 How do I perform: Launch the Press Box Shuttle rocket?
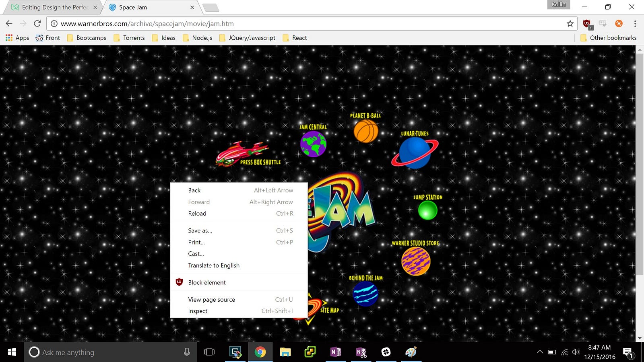pos(242,154)
